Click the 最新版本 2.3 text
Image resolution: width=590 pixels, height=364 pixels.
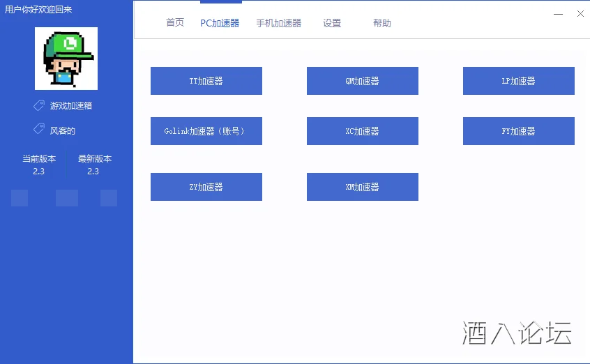(94, 165)
